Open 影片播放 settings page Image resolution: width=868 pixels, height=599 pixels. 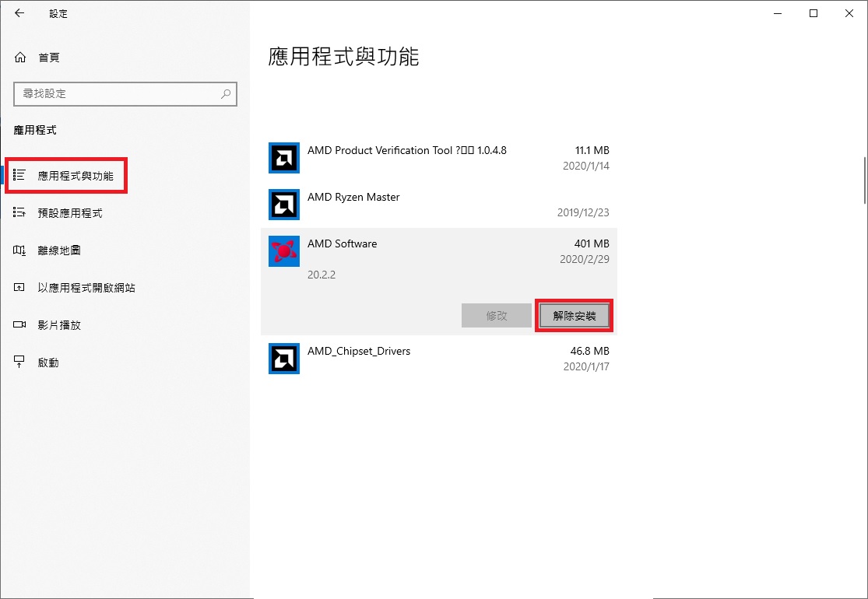[59, 325]
